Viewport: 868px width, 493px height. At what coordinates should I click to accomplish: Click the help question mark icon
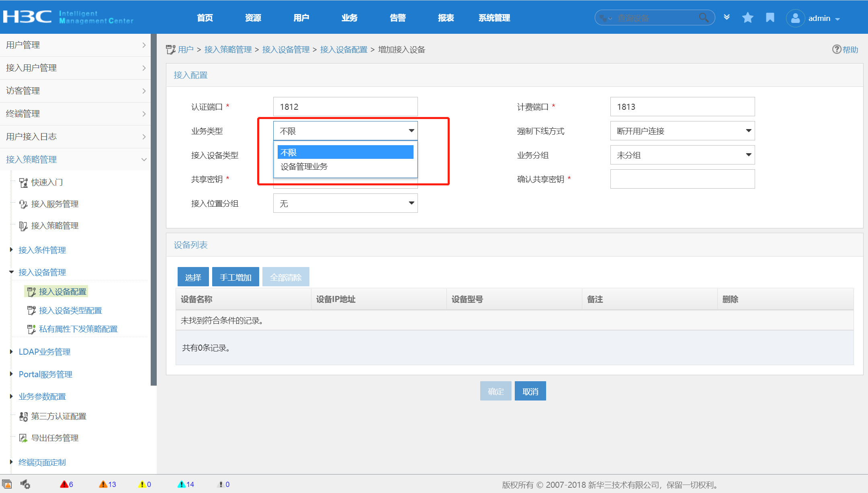836,49
